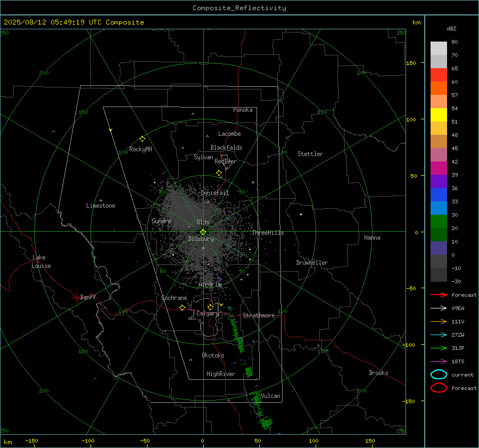Click the Airdrie city label
This screenshot has height=448, width=479.
(x=210, y=284)
